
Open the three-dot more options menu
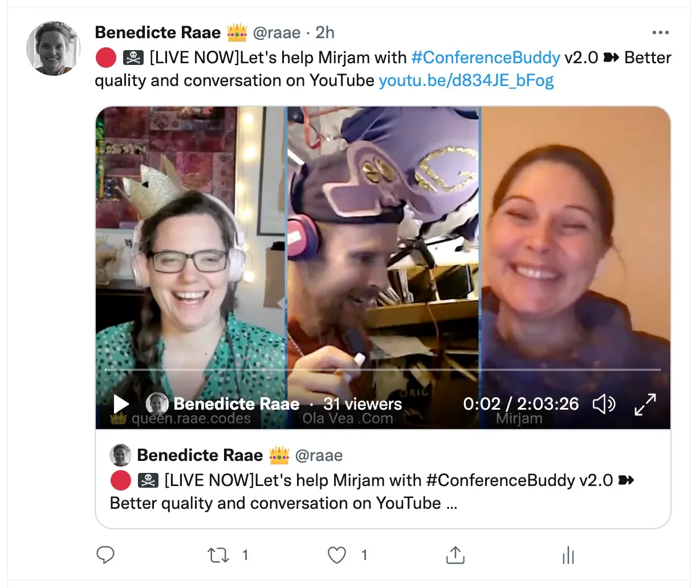pyautogui.click(x=660, y=32)
